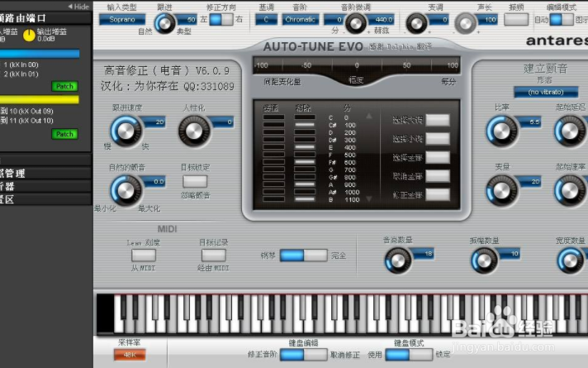Click the scale list up arrow
This screenshot has width=588, height=368.
[x=369, y=116]
